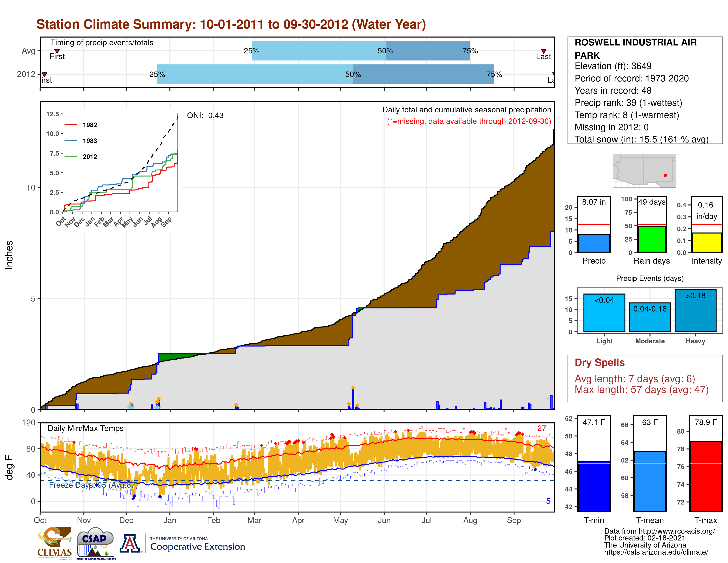Viewport: 728px width, 563px height.
Task: Click the 'Period of record: 1973-2020' line
Action: (632, 78)
